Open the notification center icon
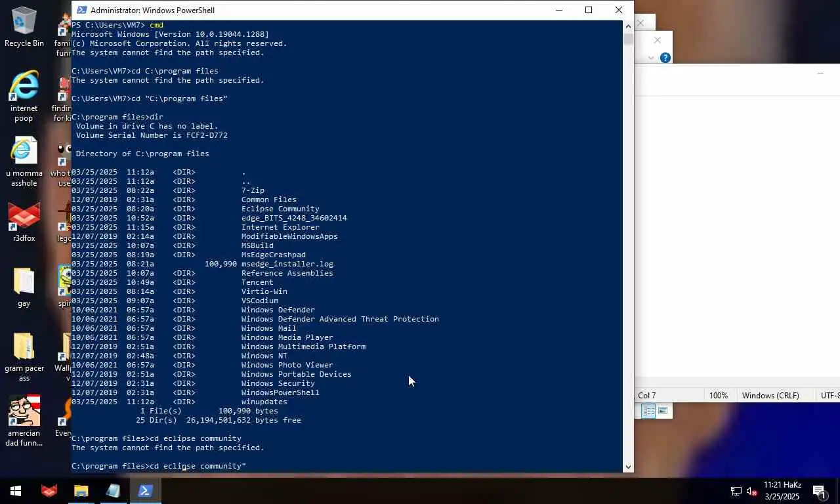The height and width of the screenshot is (504, 840). pyautogui.click(x=820, y=491)
